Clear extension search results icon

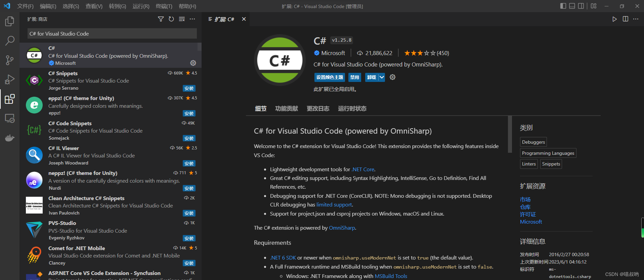point(182,19)
